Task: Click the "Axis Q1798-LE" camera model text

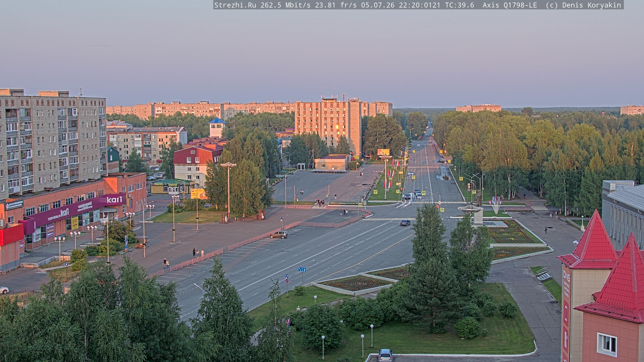Action: (x=510, y=5)
